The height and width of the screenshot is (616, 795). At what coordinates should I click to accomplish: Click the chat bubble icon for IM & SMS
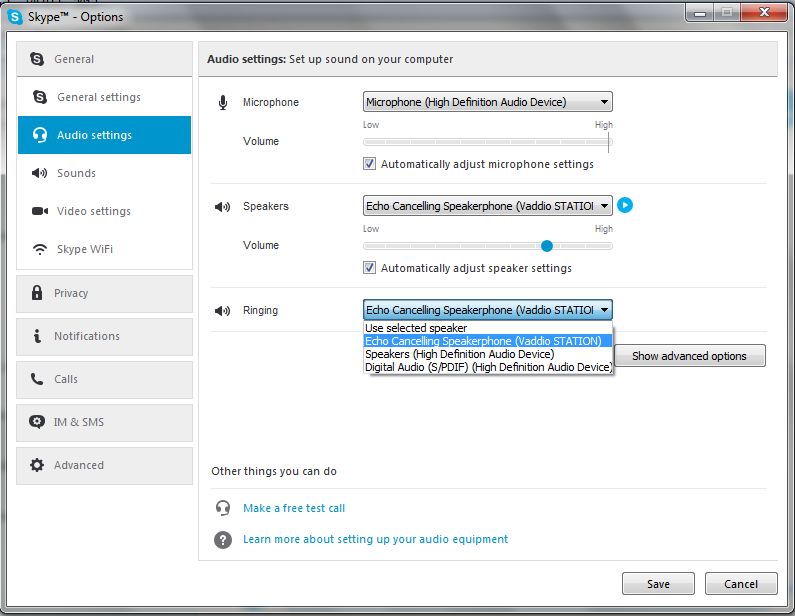(37, 422)
